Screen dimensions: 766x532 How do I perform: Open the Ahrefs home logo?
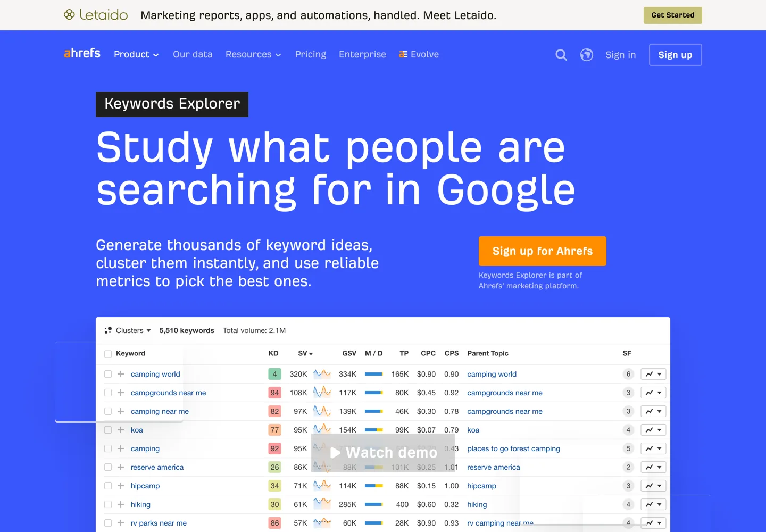coord(82,53)
